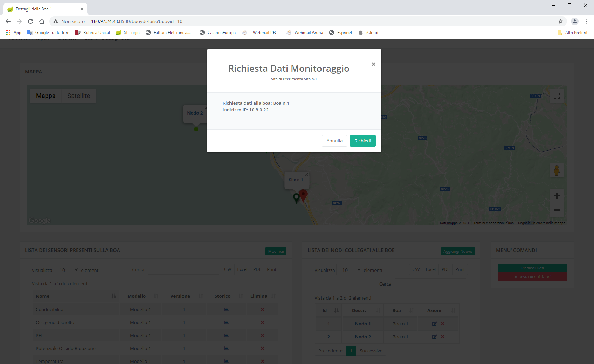The image size is (594, 364).
Task: Open node list elements-count dropdown
Action: pos(349,270)
